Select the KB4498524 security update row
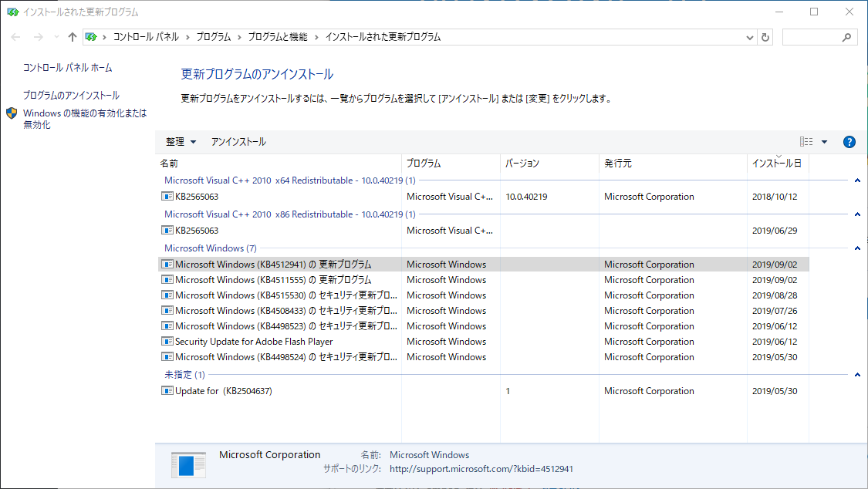 tap(483, 357)
